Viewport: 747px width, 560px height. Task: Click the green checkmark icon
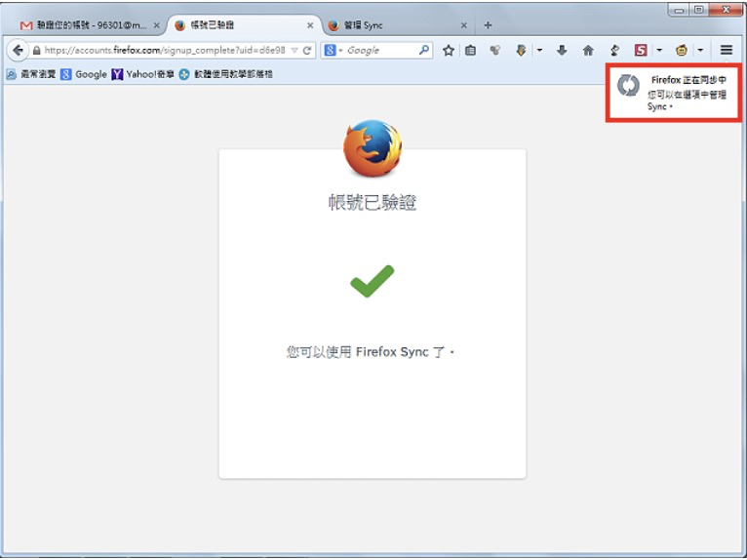373,281
